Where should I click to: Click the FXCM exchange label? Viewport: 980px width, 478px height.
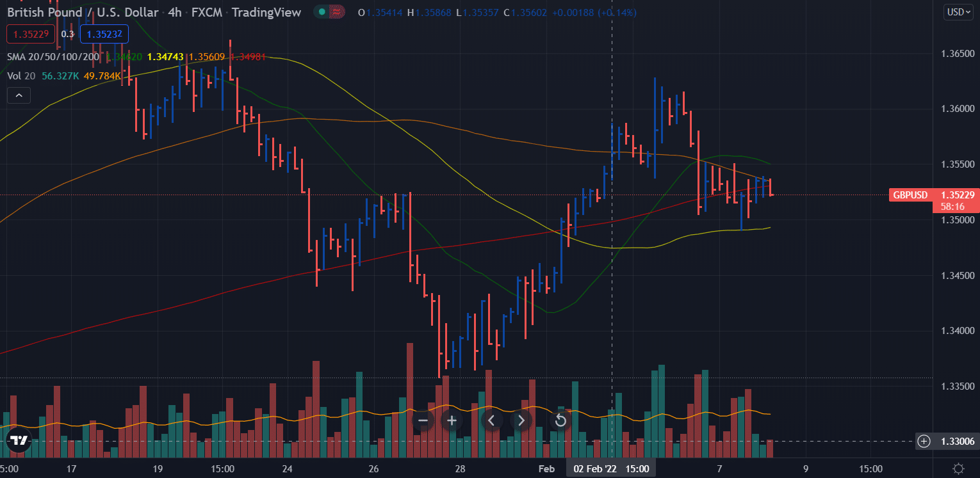(206, 12)
